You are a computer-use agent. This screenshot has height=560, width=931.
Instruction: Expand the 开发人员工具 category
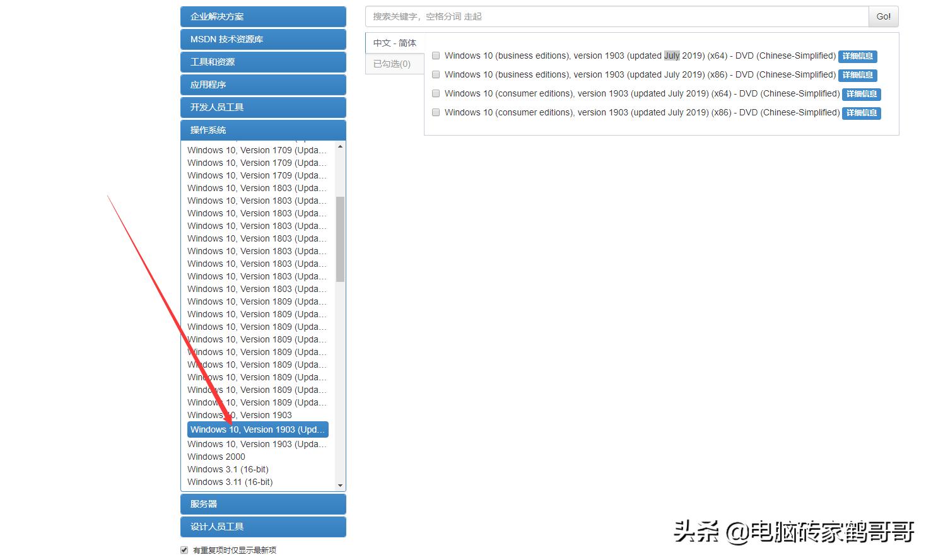pyautogui.click(x=263, y=107)
